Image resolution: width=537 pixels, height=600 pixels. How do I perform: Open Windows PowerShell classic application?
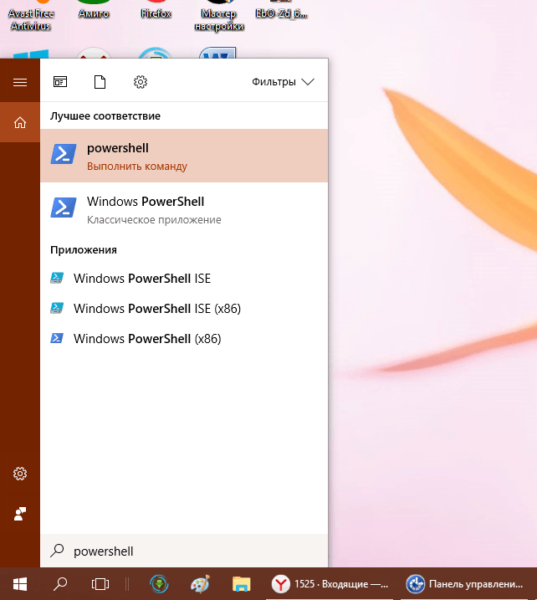coord(184,209)
